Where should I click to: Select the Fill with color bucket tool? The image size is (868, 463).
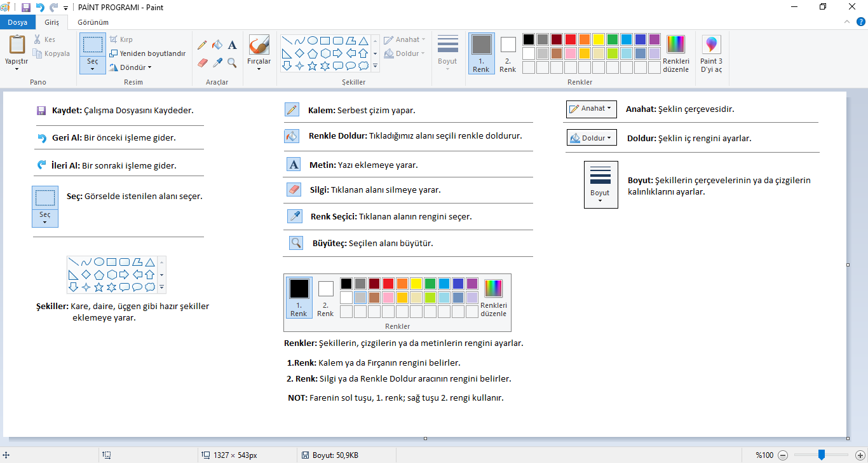click(x=217, y=45)
